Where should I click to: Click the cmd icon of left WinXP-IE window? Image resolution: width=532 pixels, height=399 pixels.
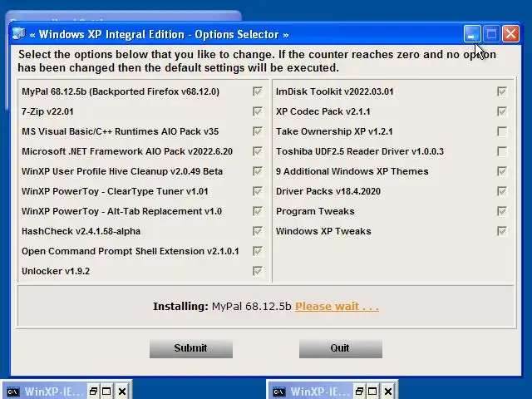point(13,392)
